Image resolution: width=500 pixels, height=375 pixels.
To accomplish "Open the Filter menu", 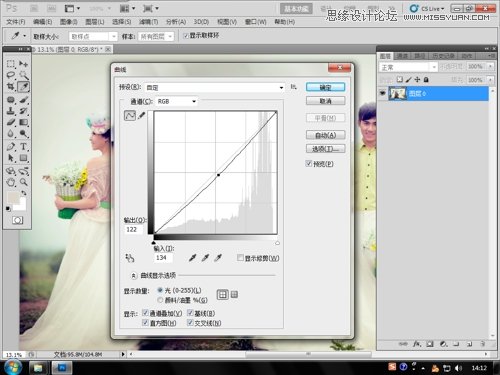I will click(x=148, y=22).
